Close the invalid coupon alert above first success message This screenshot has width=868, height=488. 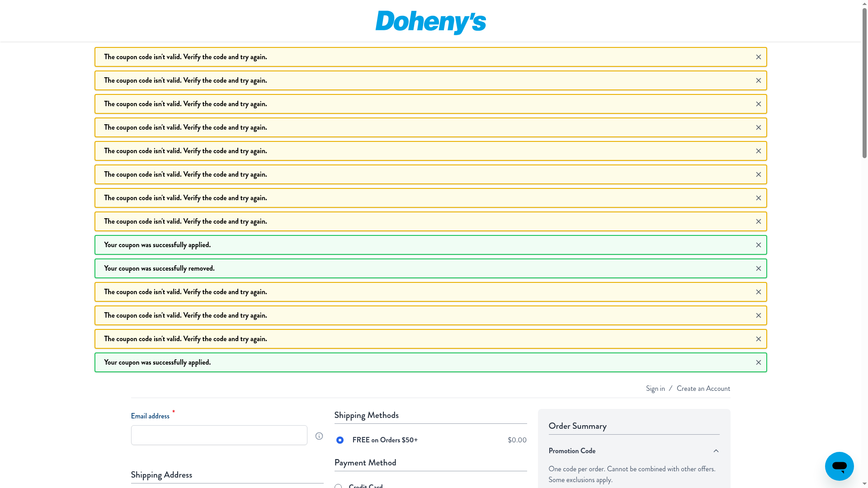click(x=758, y=221)
